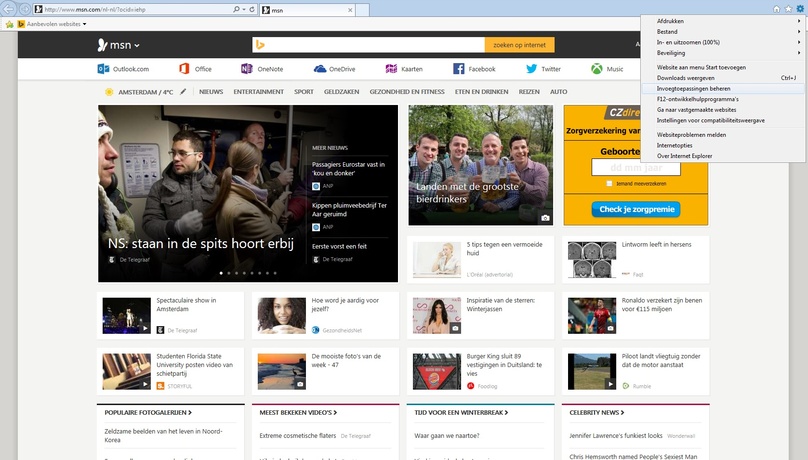Choose Downloads weergeven from menu
This screenshot has width=808, height=460.
click(x=722, y=78)
